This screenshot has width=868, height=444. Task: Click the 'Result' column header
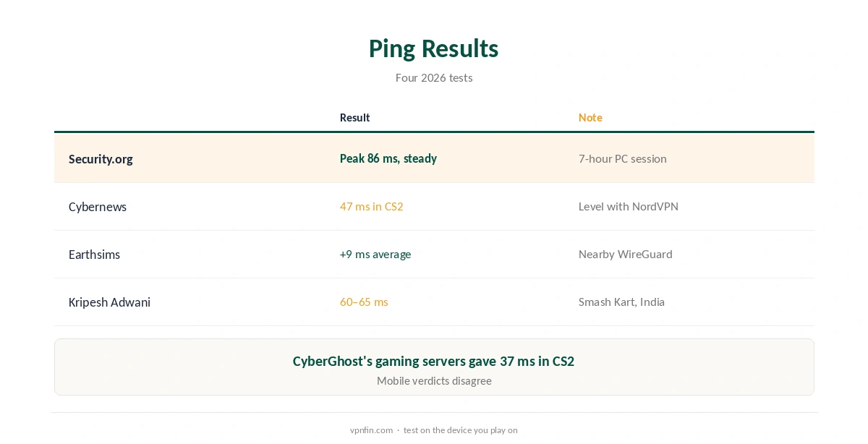click(354, 117)
